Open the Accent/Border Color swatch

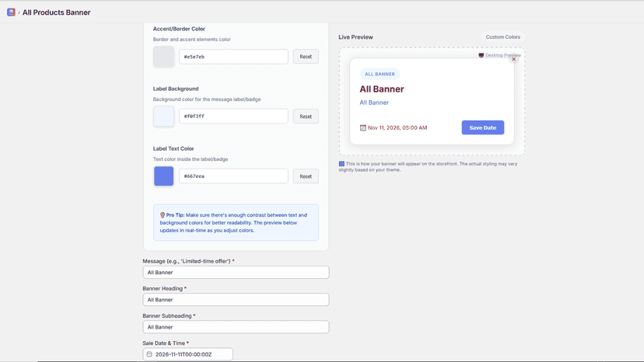click(163, 57)
